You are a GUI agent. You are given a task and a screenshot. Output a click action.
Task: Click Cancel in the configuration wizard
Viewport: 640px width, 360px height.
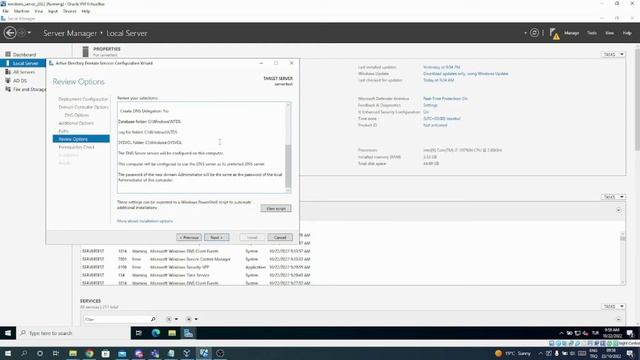point(280,237)
